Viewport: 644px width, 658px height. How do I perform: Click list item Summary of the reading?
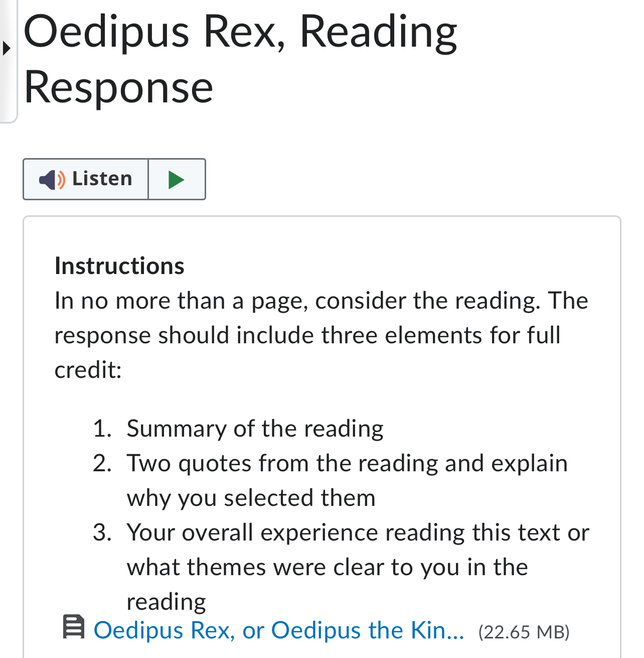[x=255, y=429]
